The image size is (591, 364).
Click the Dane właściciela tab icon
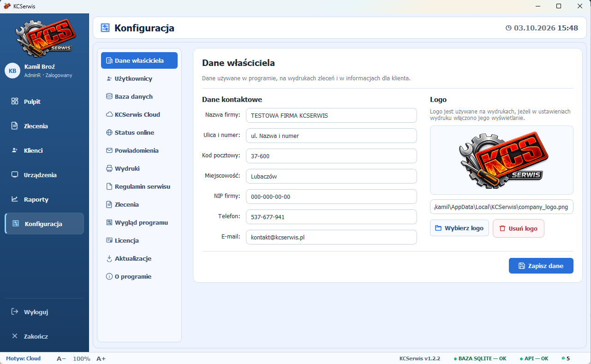[x=109, y=60]
